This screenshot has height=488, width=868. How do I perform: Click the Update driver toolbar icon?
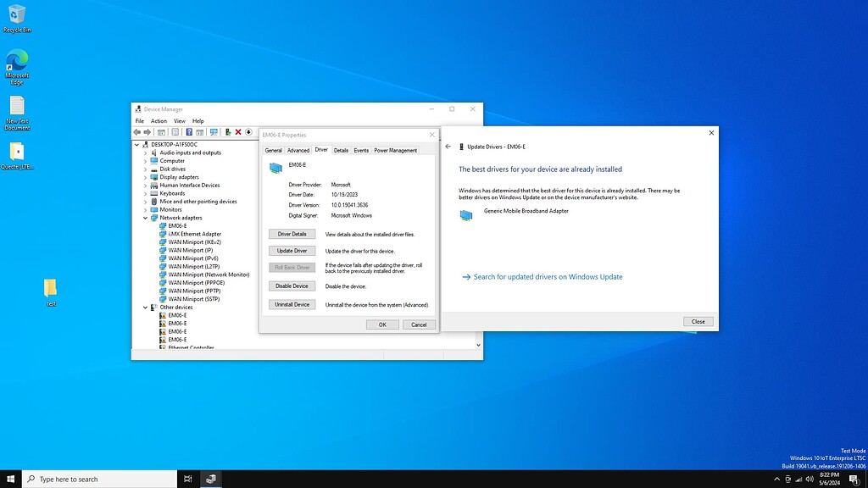click(227, 132)
